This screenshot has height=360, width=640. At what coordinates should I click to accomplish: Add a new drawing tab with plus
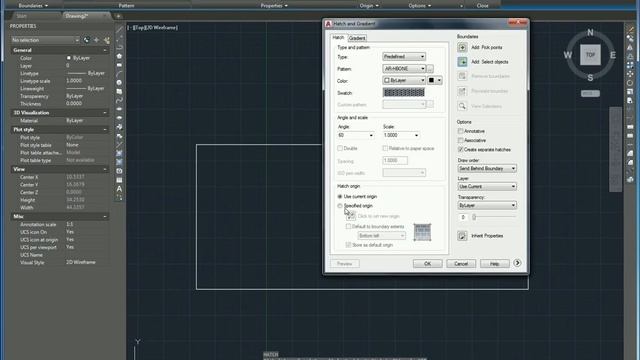click(x=118, y=16)
